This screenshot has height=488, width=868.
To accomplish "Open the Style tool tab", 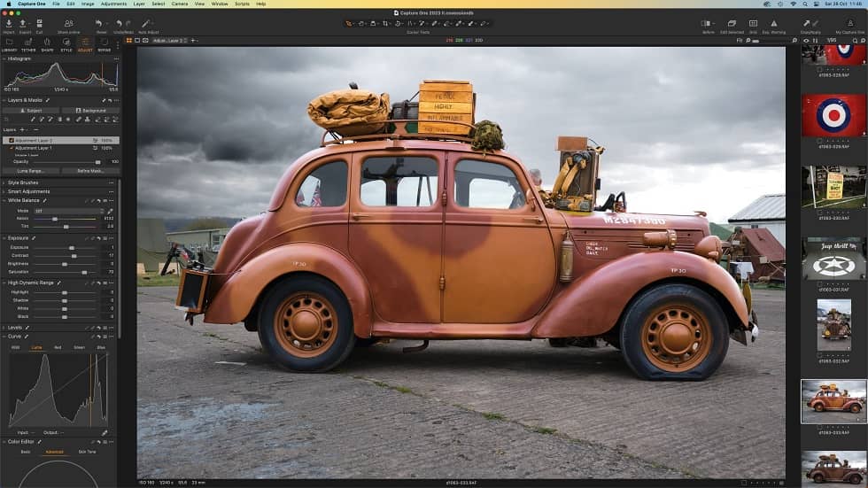I will point(66,45).
